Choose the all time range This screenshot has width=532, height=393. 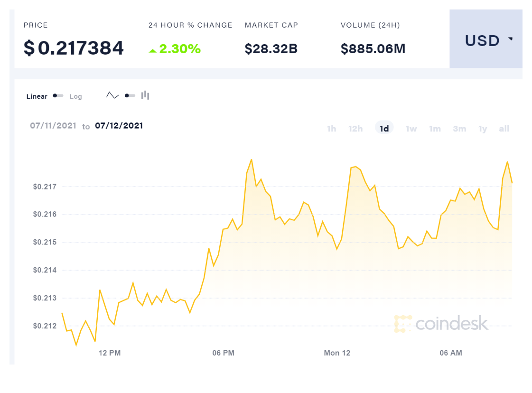point(504,129)
